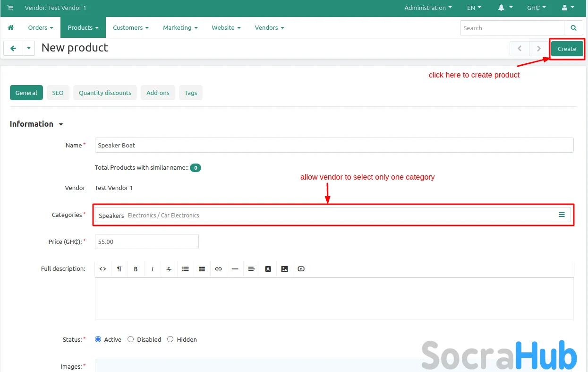Focus the Price input field
This screenshot has width=588, height=372.
(147, 242)
